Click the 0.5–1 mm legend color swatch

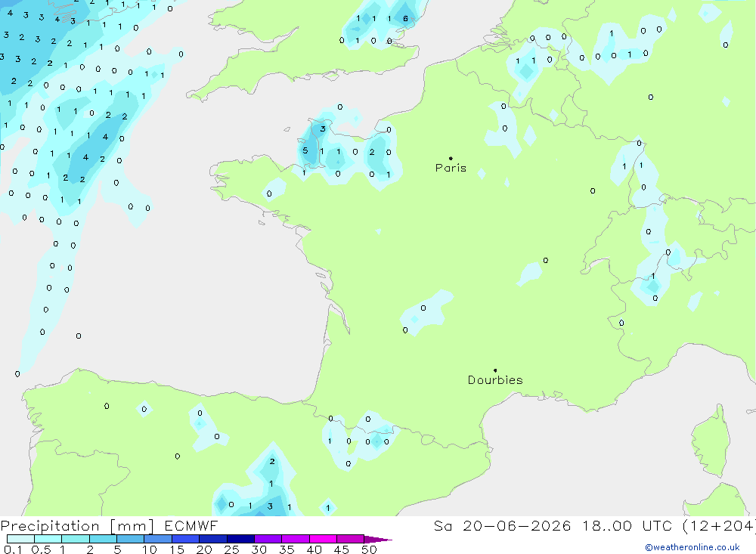[x=48, y=539]
